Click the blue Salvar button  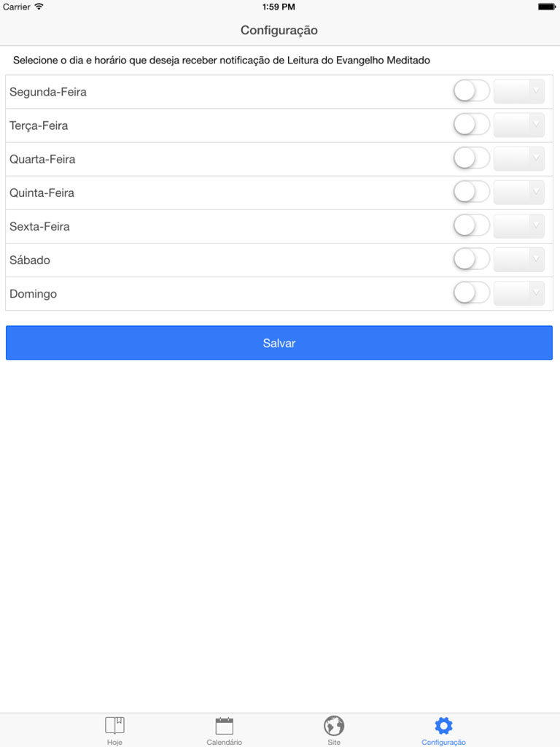coord(279,343)
